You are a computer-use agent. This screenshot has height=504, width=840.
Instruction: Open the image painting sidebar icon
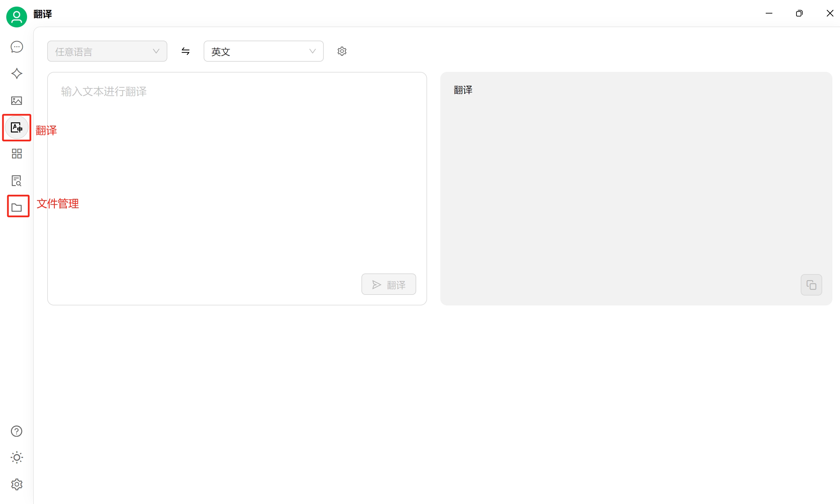point(17,101)
